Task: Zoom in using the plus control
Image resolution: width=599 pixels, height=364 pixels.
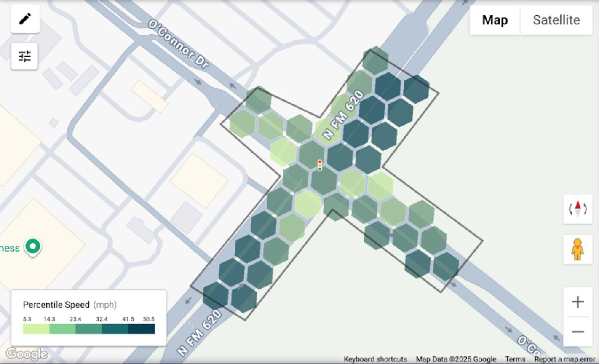Action: tap(578, 302)
